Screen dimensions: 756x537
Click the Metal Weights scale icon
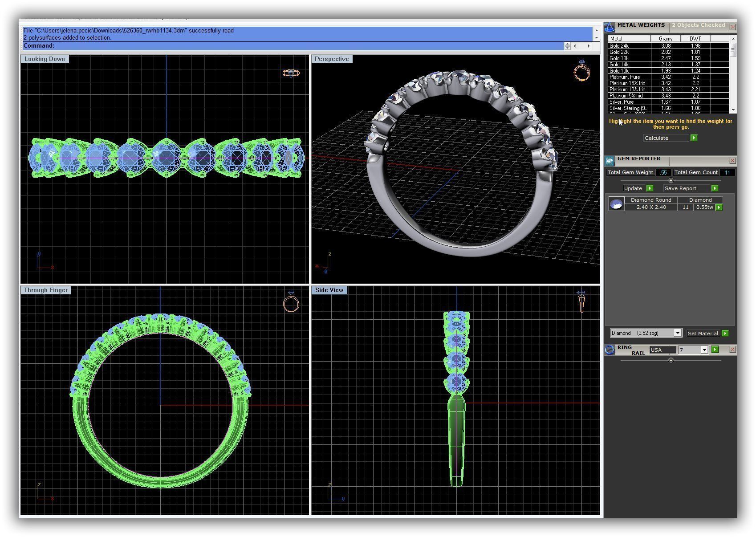point(609,28)
